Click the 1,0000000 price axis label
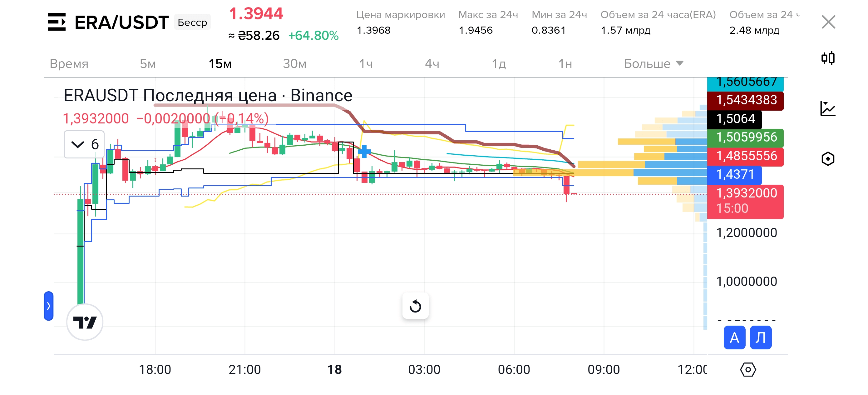Image resolution: width=868 pixels, height=395 pixels. click(746, 281)
